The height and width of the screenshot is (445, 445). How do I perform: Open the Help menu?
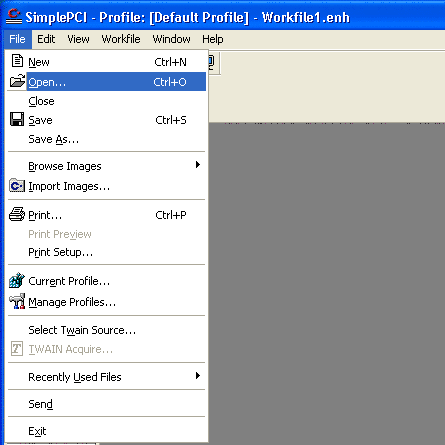pos(213,39)
